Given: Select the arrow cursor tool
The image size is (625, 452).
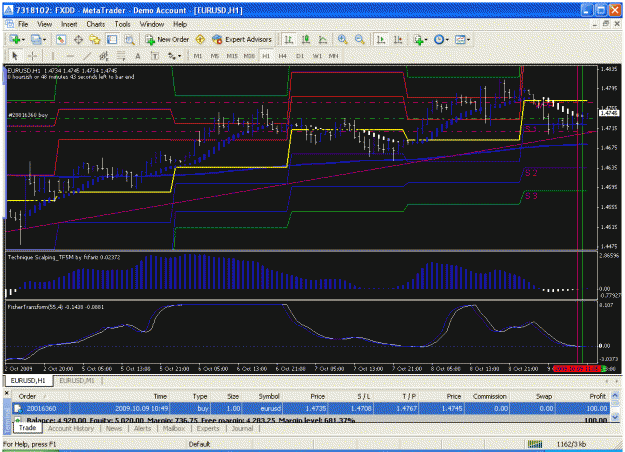Looking at the screenshot, I should pyautogui.click(x=15, y=56).
